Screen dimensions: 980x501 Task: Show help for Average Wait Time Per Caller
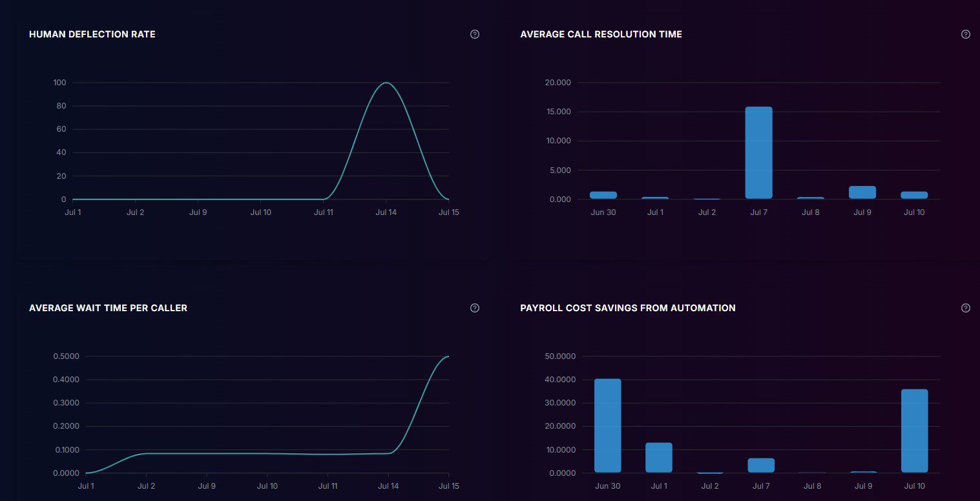[x=475, y=308]
